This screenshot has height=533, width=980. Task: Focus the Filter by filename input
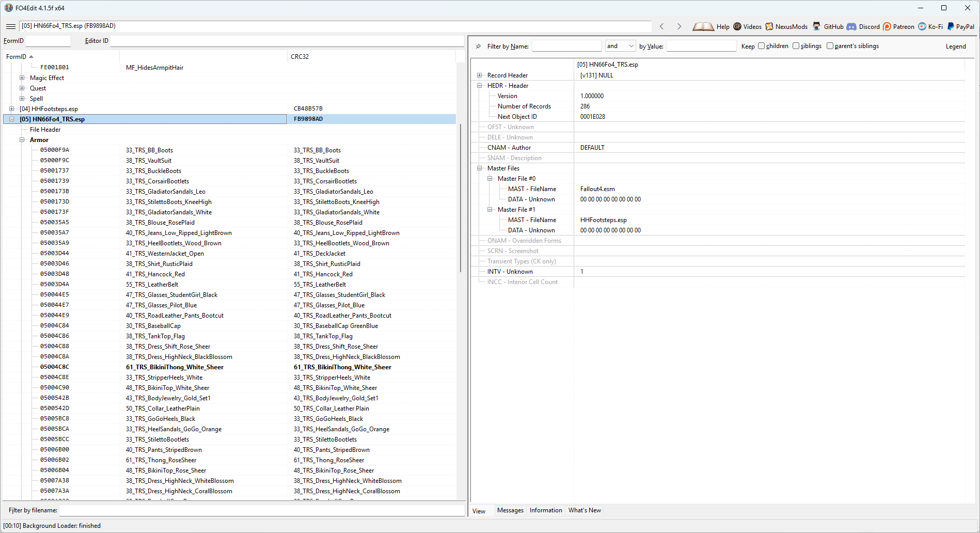[x=262, y=510]
